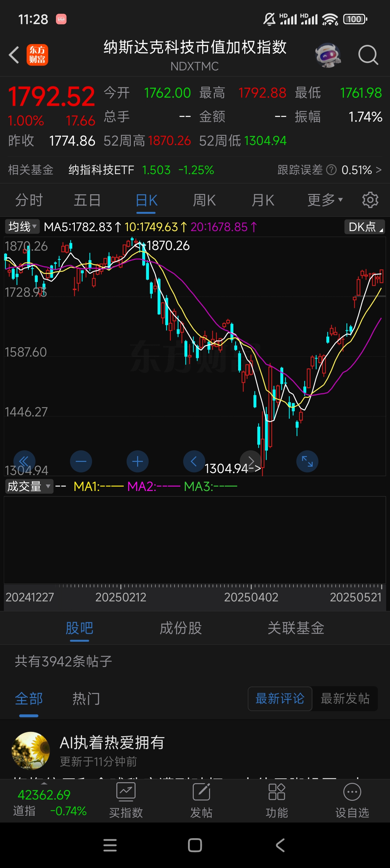Switch to 月K chart tab
Viewport: 390px width, 868px height.
point(263,200)
